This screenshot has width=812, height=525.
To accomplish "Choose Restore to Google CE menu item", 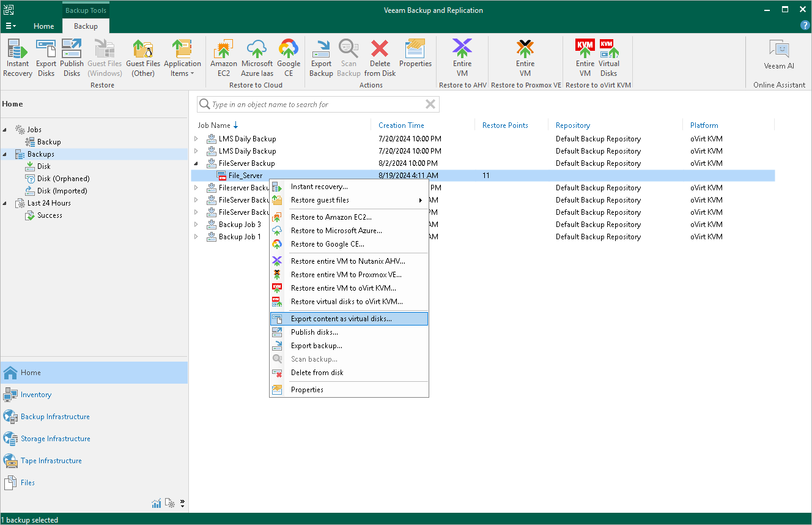I will tap(349, 244).
